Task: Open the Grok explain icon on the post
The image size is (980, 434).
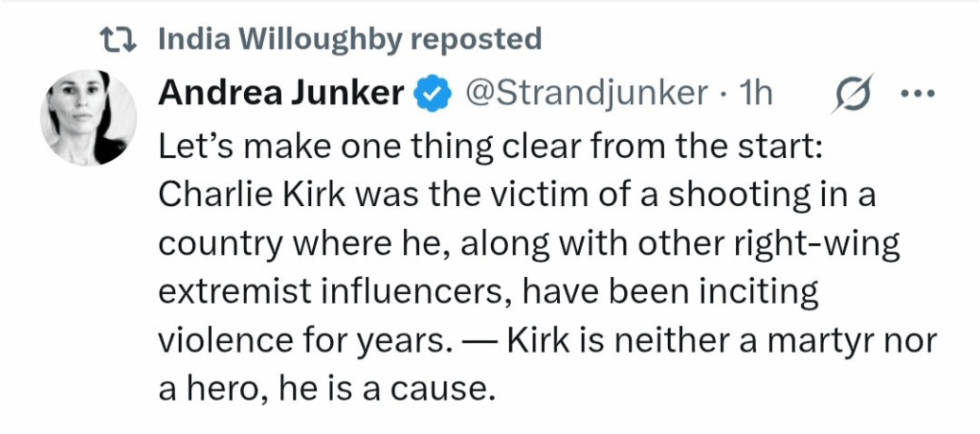Action: pos(850,93)
